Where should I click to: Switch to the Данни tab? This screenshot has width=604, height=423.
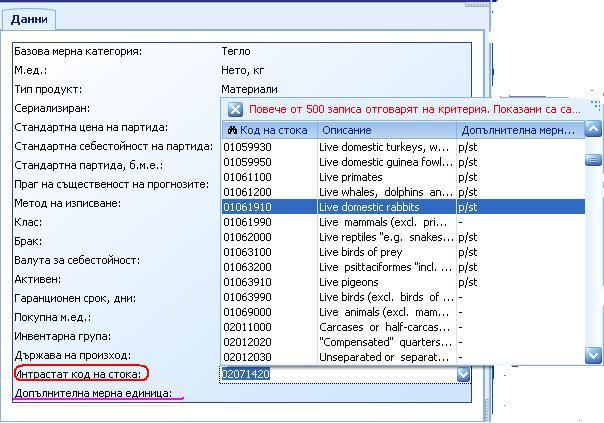[x=29, y=19]
